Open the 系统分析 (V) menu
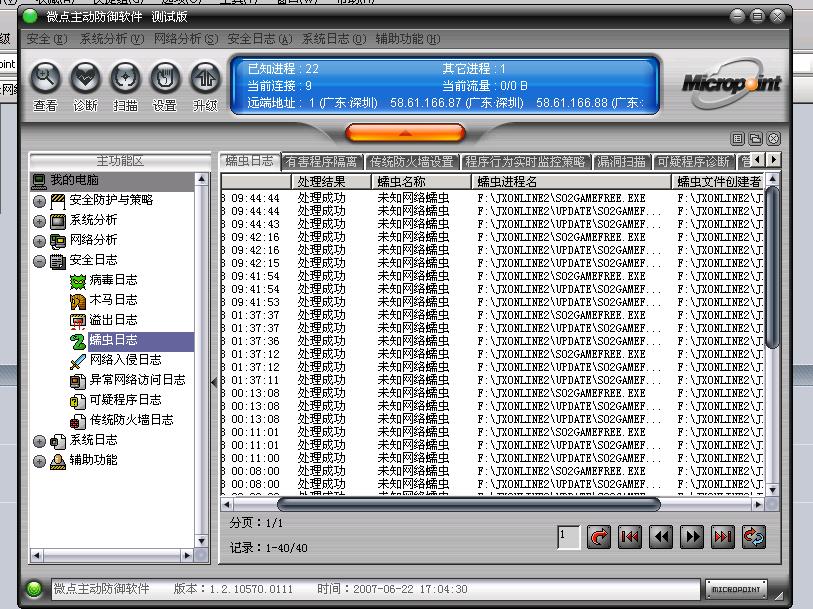 [x=111, y=39]
